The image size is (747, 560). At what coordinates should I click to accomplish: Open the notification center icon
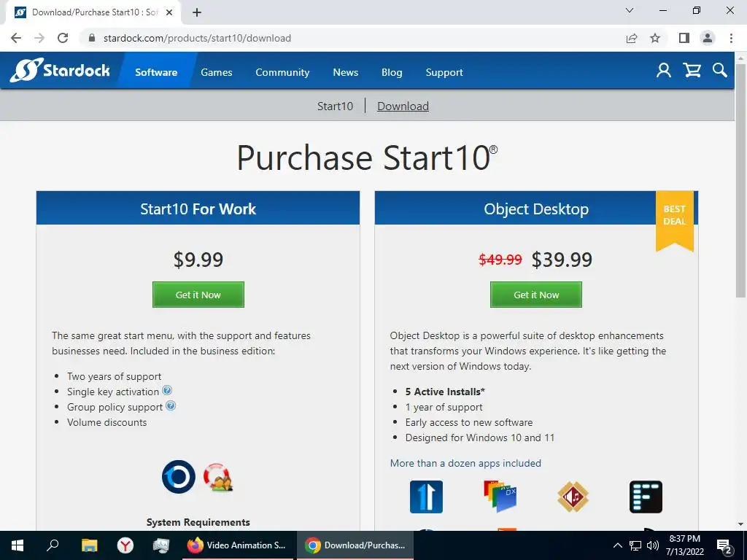(x=724, y=545)
